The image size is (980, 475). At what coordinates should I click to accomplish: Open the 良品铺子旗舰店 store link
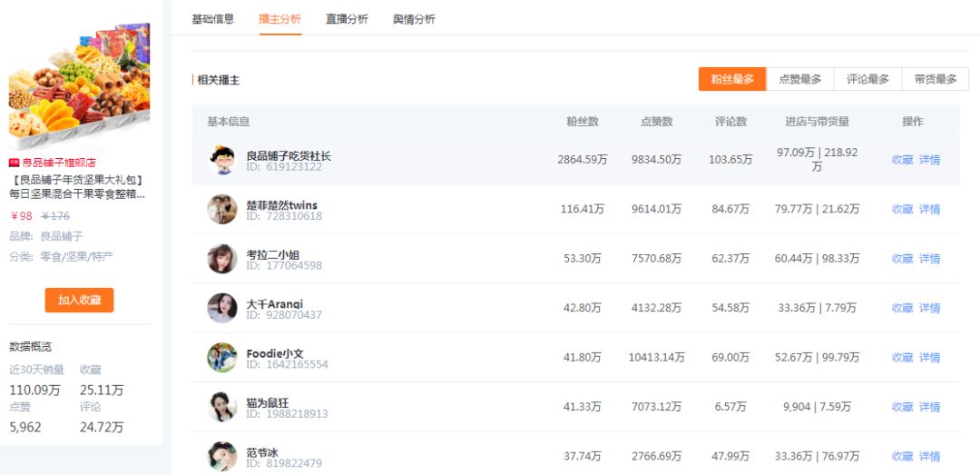pos(59,163)
